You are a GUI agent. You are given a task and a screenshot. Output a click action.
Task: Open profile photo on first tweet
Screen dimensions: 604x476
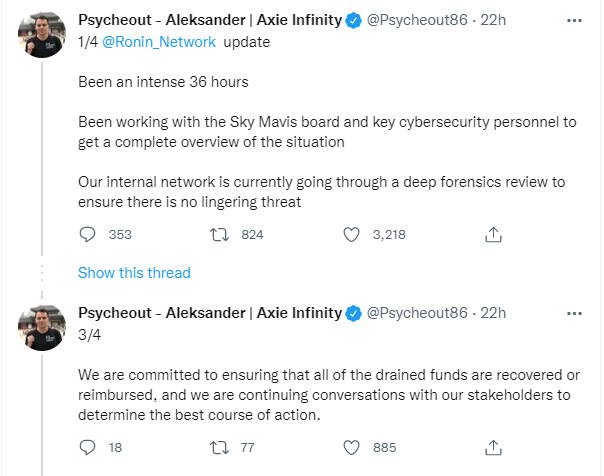click(x=42, y=35)
